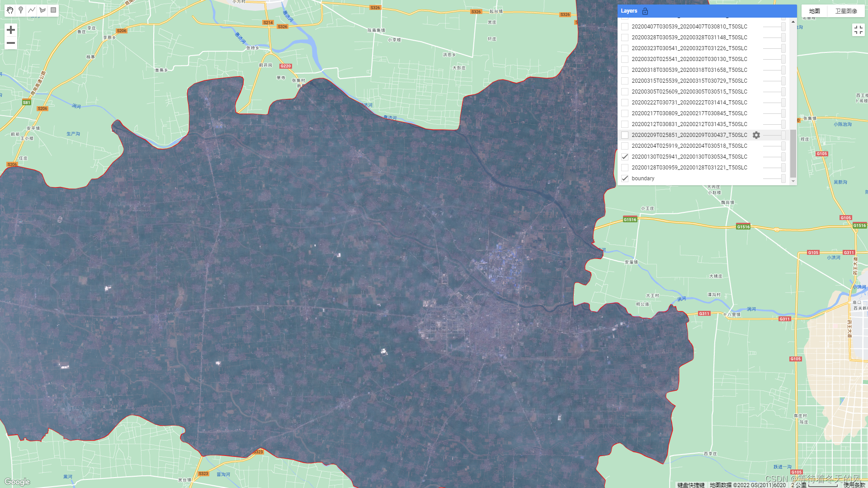Click the 键盘快捷键 shortcuts button

691,485
